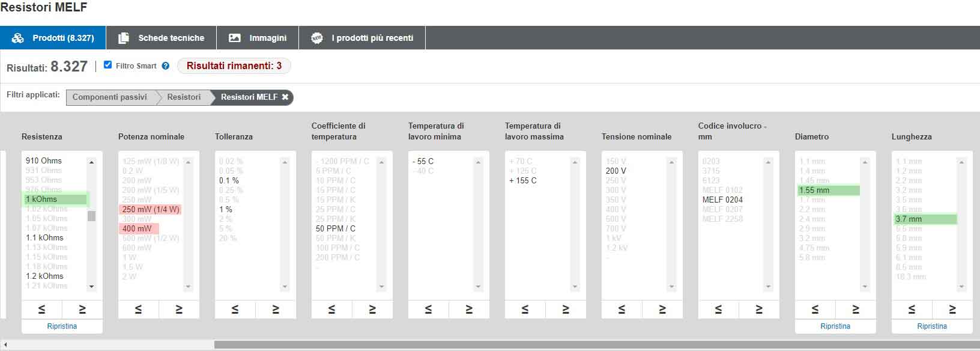Select 250 mW (1/4 W) power rating

coord(150,209)
